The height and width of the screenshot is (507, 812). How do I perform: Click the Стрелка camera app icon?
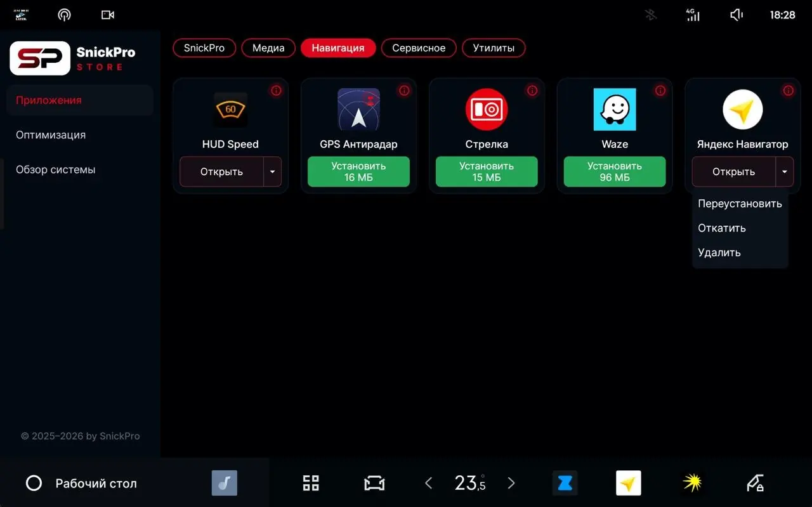pyautogui.click(x=487, y=110)
